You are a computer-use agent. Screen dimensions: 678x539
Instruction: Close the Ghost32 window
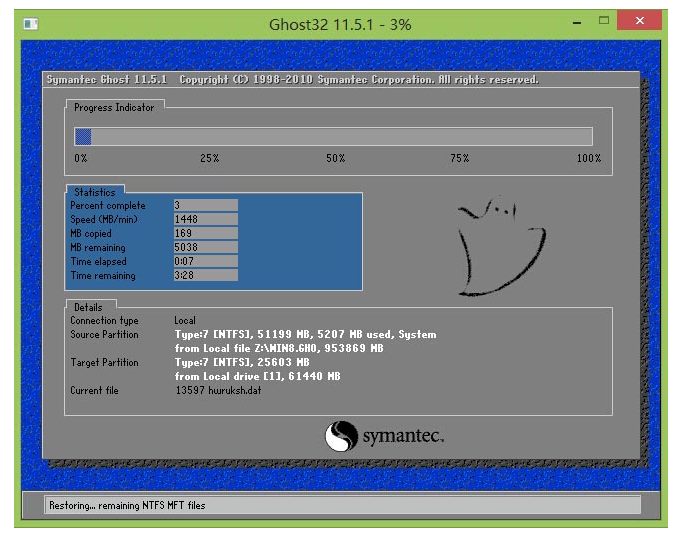(x=640, y=20)
